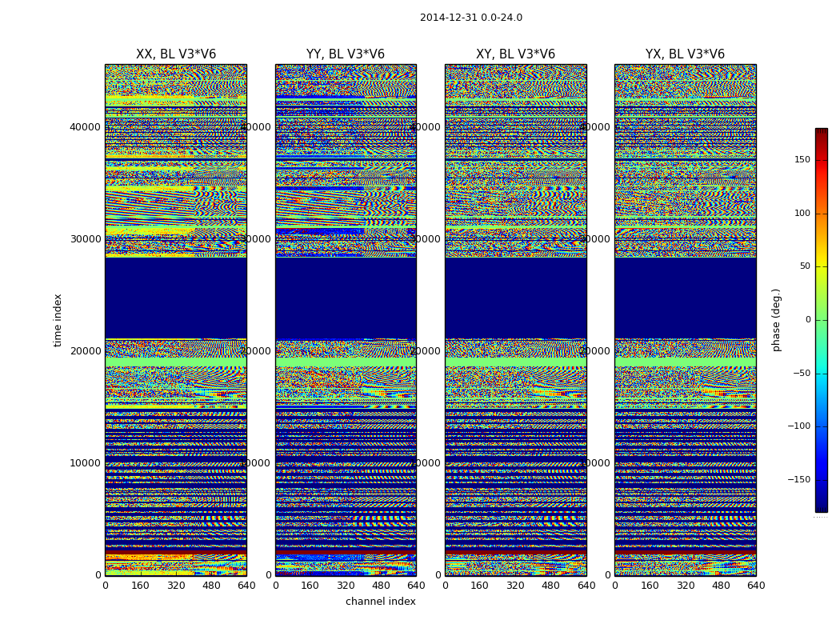The image size is (840, 640).
Task: Click the 'time index' y-axis label
Action: coord(58,320)
